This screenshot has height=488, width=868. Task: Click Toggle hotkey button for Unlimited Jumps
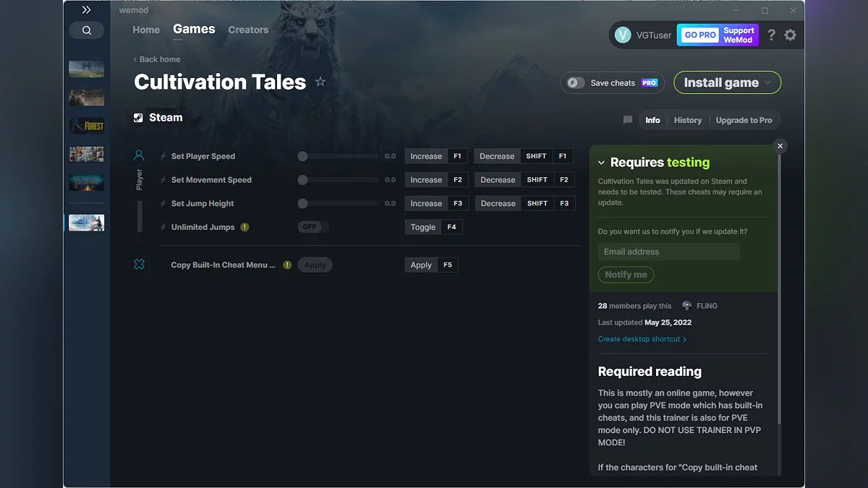pyautogui.click(x=423, y=227)
